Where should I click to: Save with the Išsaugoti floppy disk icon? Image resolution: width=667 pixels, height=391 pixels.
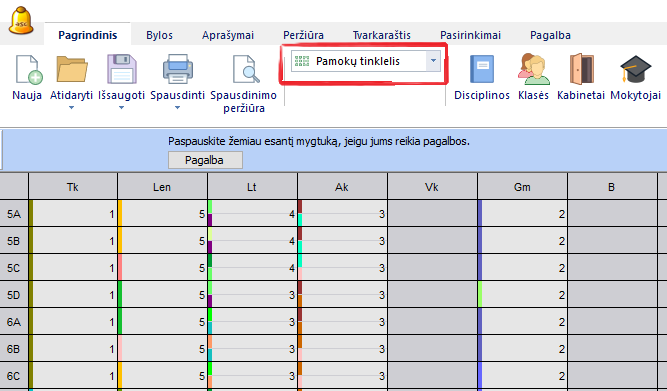(122, 69)
